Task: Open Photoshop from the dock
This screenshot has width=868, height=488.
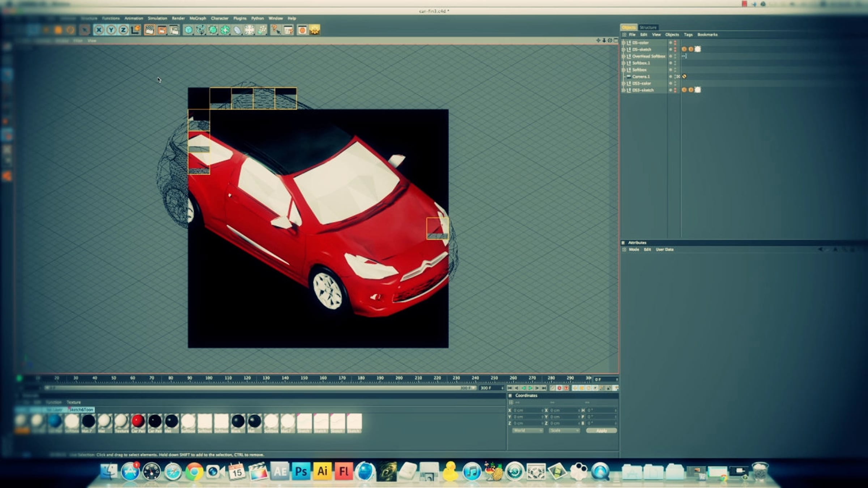Action: click(301, 471)
